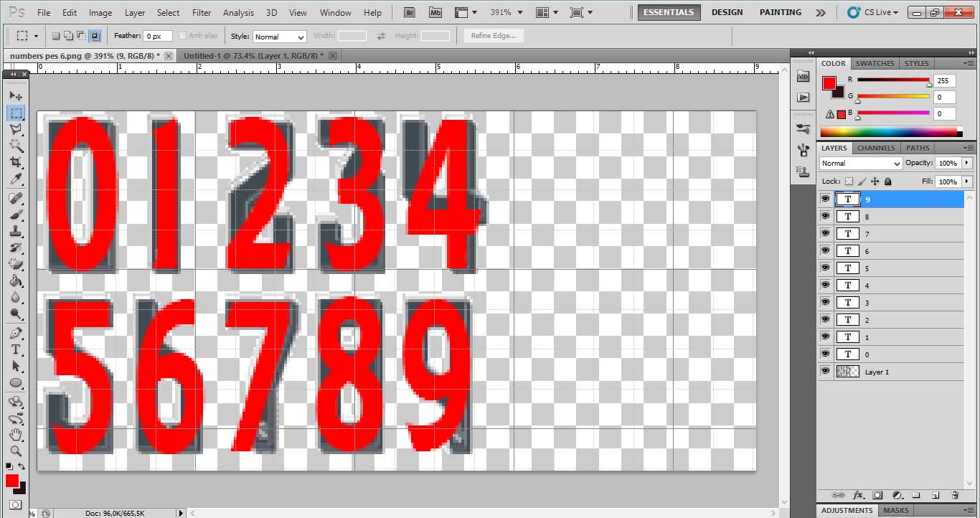The width and height of the screenshot is (980, 518).
Task: Open the Opacity dropdown in the Layers panel
Action: [x=965, y=163]
